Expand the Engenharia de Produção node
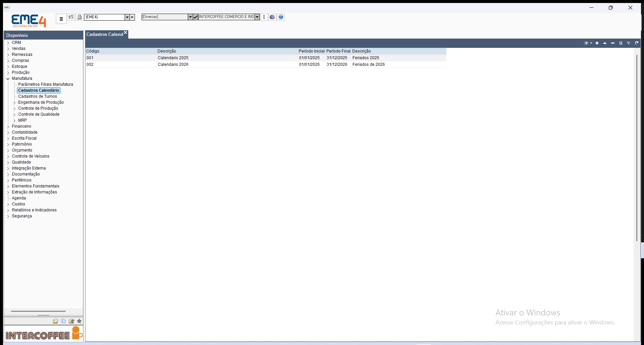This screenshot has height=345, width=644. [14, 103]
